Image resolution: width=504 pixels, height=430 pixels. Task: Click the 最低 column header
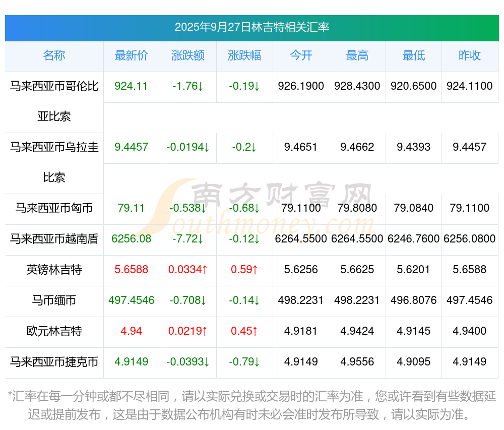(x=414, y=55)
